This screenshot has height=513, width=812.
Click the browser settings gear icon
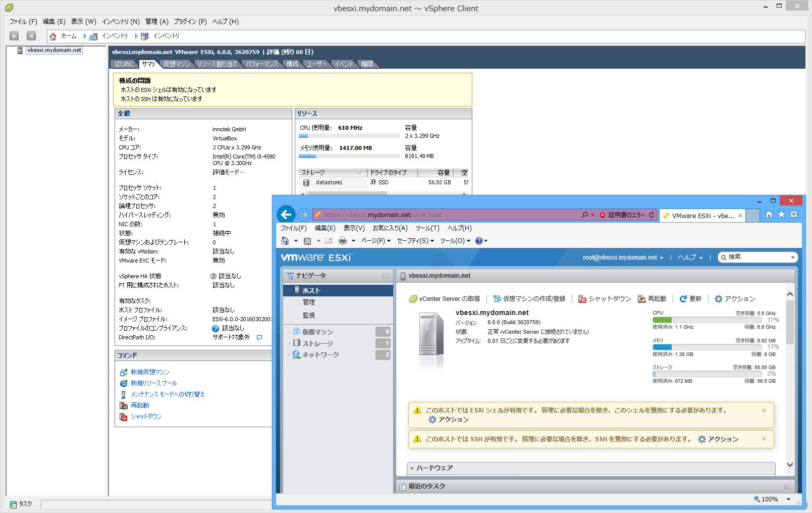click(794, 215)
